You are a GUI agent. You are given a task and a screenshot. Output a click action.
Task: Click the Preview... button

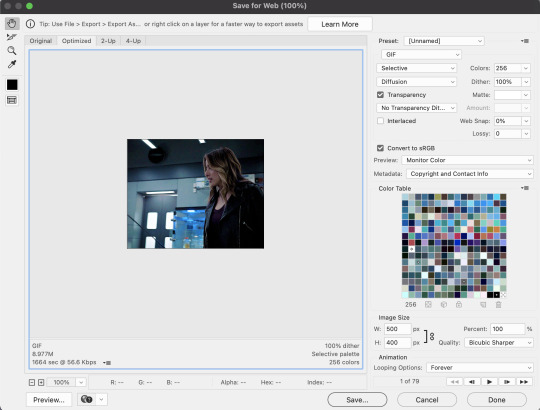[x=49, y=399]
